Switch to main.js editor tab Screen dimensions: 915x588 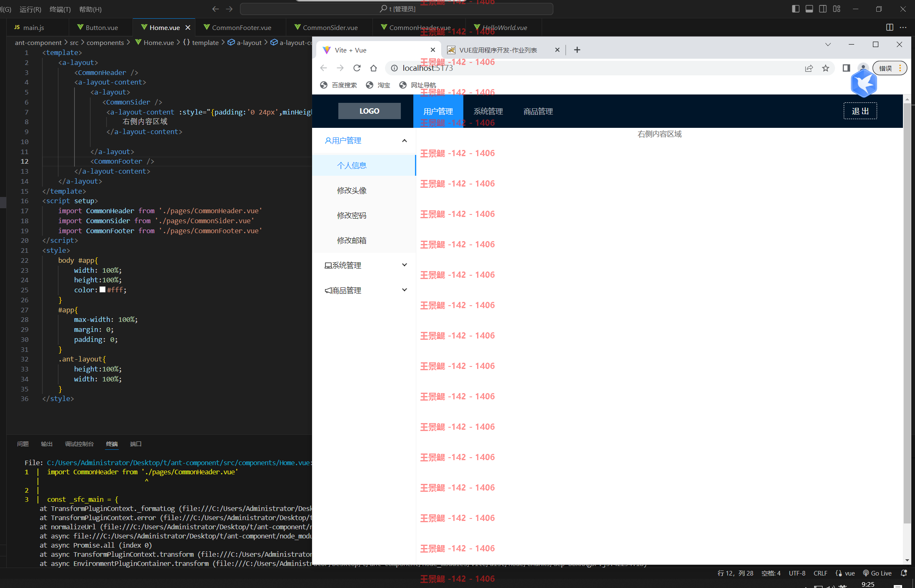click(34, 27)
